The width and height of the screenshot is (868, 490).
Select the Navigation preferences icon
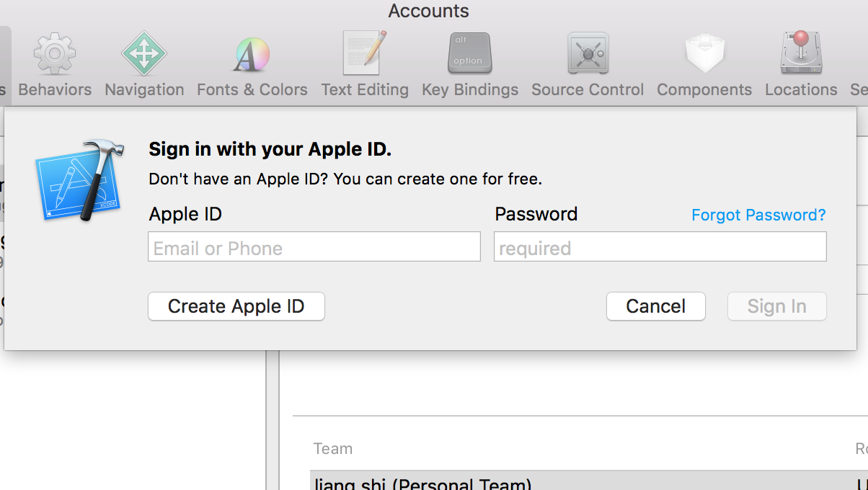click(144, 54)
